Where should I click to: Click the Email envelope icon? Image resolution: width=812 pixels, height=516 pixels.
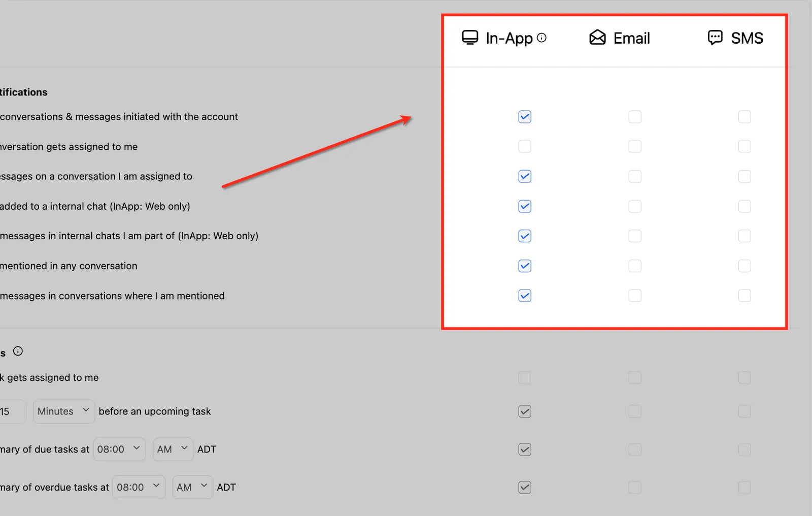[x=597, y=38]
